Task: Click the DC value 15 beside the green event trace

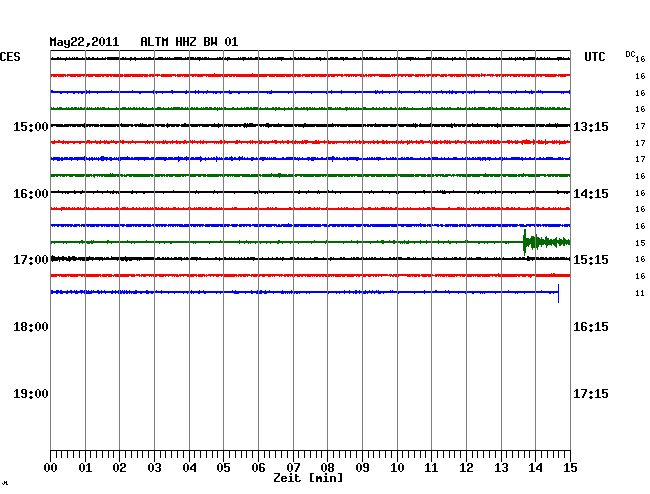Action: (x=640, y=243)
